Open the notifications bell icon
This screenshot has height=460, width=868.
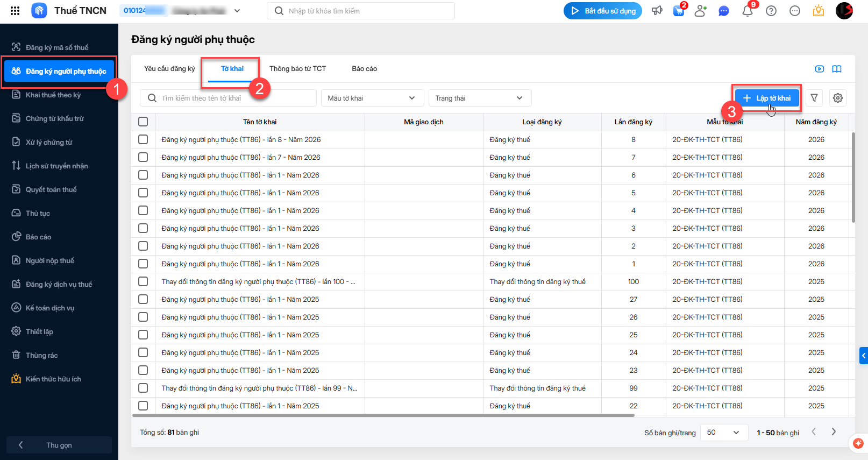747,11
